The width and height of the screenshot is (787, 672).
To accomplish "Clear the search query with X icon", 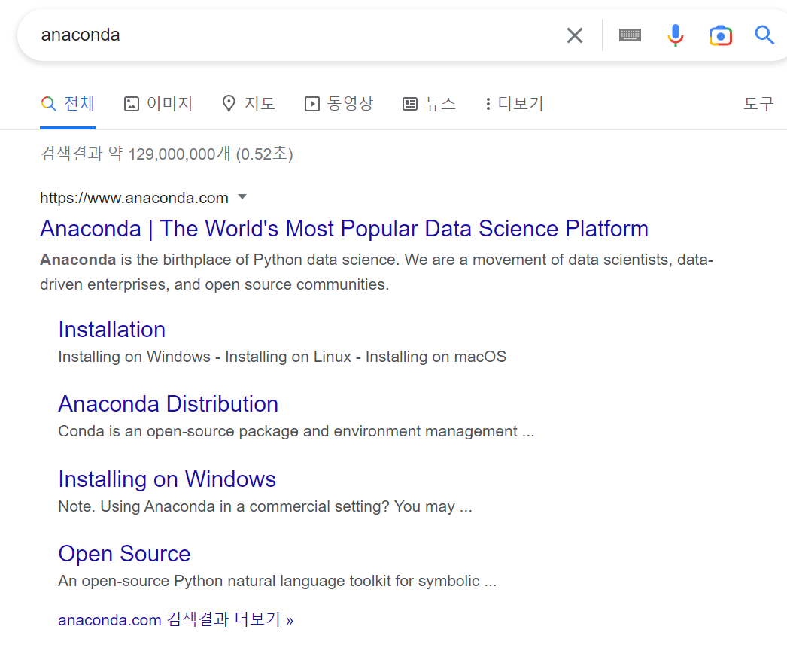I will tap(575, 35).
